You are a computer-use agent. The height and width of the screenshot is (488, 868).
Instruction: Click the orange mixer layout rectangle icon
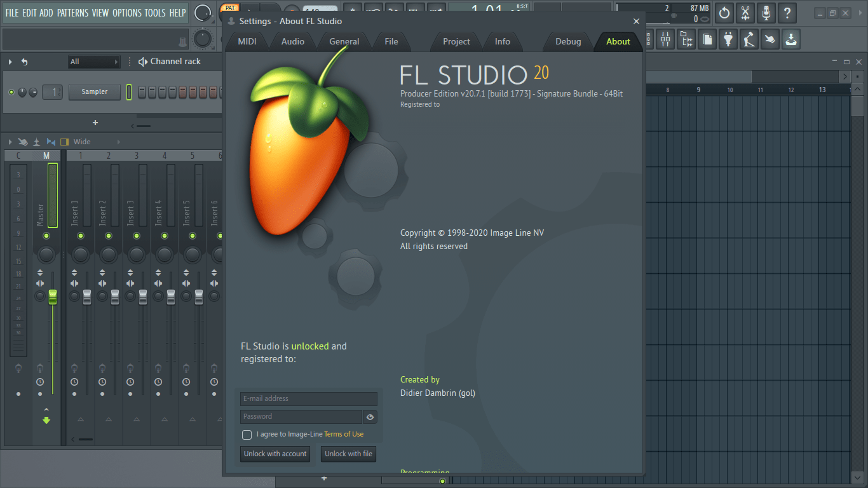[64, 142]
